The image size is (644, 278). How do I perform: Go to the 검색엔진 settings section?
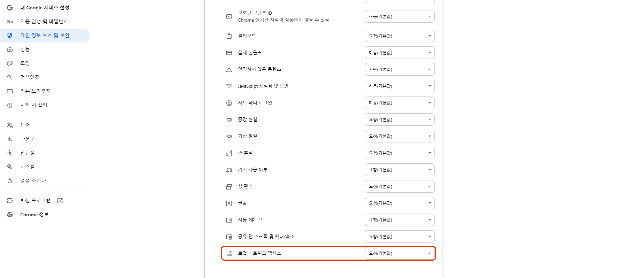point(30,77)
